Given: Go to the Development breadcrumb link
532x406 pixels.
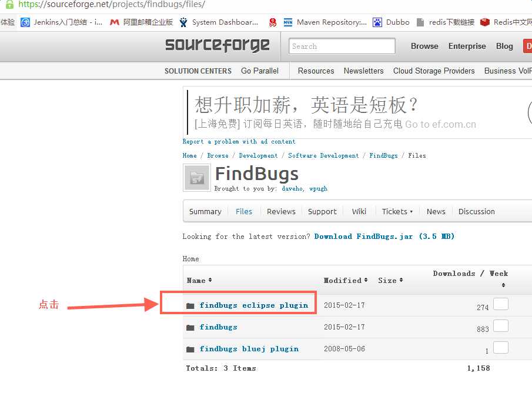Looking at the screenshot, I should click(258, 155).
